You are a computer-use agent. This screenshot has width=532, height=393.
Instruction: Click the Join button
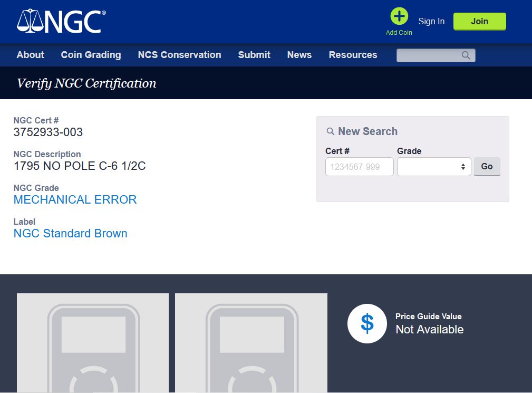pos(480,22)
